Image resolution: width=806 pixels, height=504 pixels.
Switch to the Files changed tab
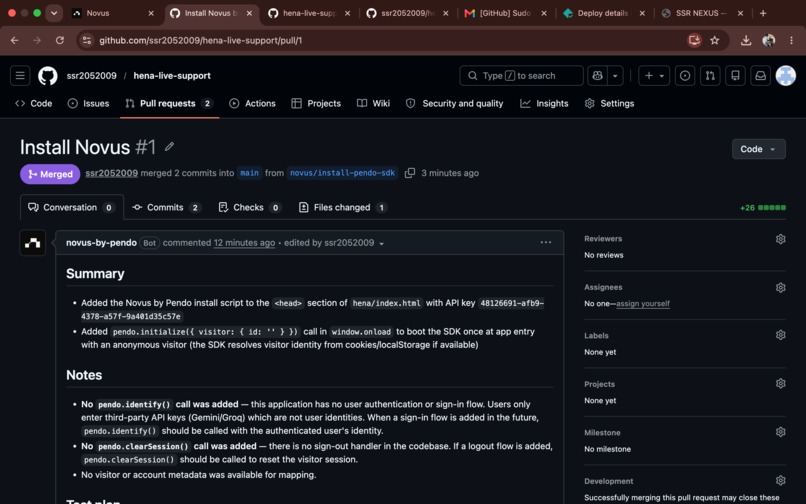point(343,207)
